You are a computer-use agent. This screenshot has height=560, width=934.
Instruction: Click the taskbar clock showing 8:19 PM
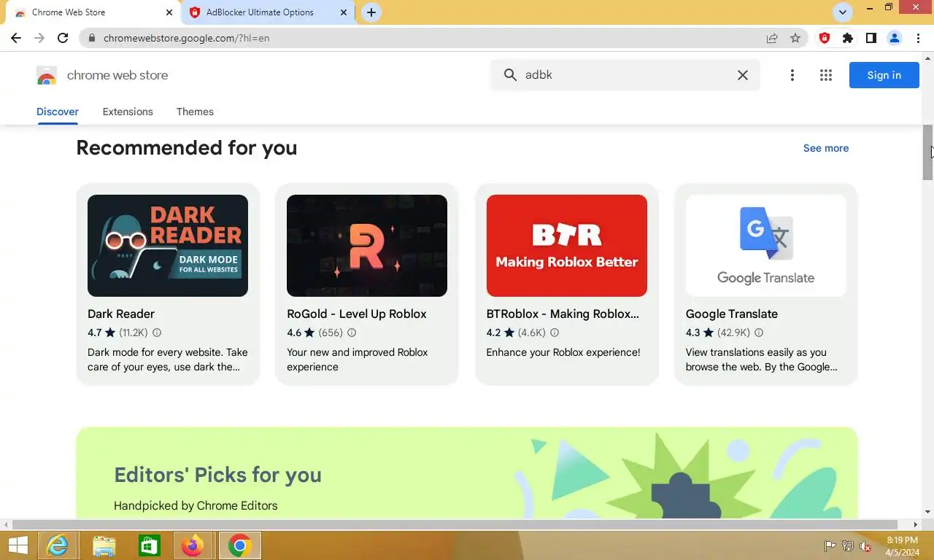(902, 546)
